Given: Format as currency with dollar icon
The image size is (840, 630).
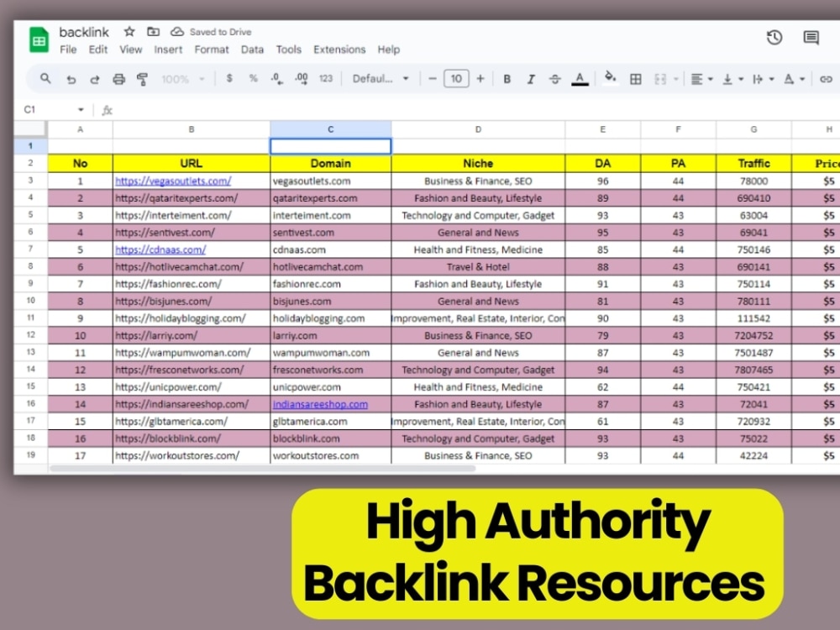Looking at the screenshot, I should [229, 79].
